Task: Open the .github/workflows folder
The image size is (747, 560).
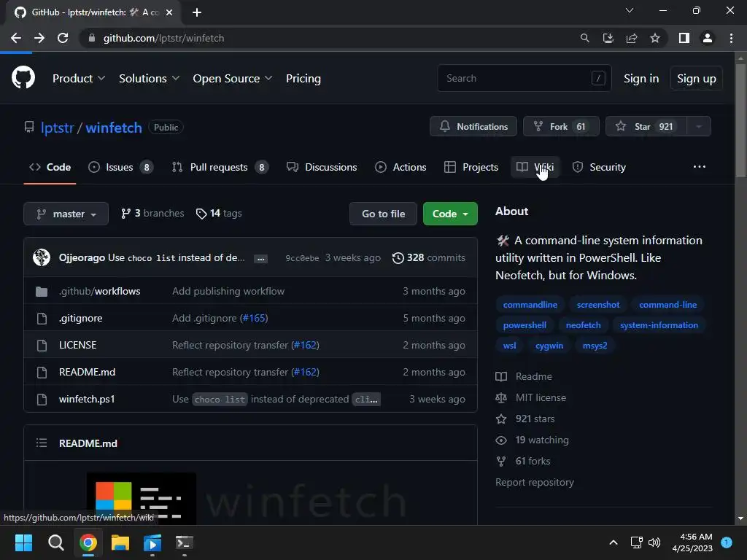Action: pos(99,291)
